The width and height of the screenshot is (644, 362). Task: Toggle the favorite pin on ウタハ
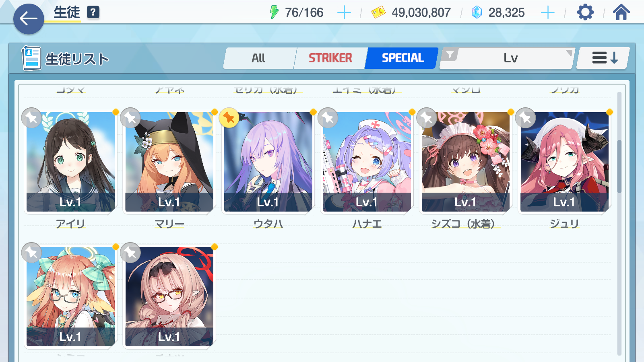pos(229,118)
